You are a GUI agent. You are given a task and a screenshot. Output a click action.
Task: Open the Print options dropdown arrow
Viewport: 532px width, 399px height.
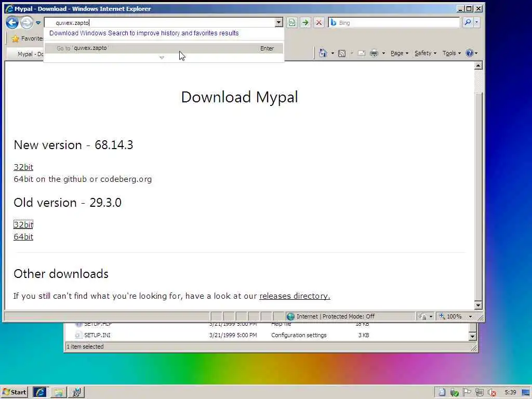tap(384, 54)
